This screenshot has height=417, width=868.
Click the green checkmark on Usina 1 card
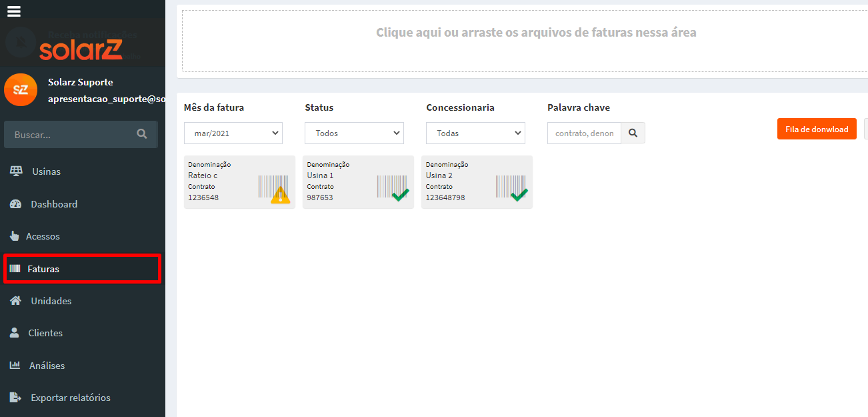(x=400, y=194)
